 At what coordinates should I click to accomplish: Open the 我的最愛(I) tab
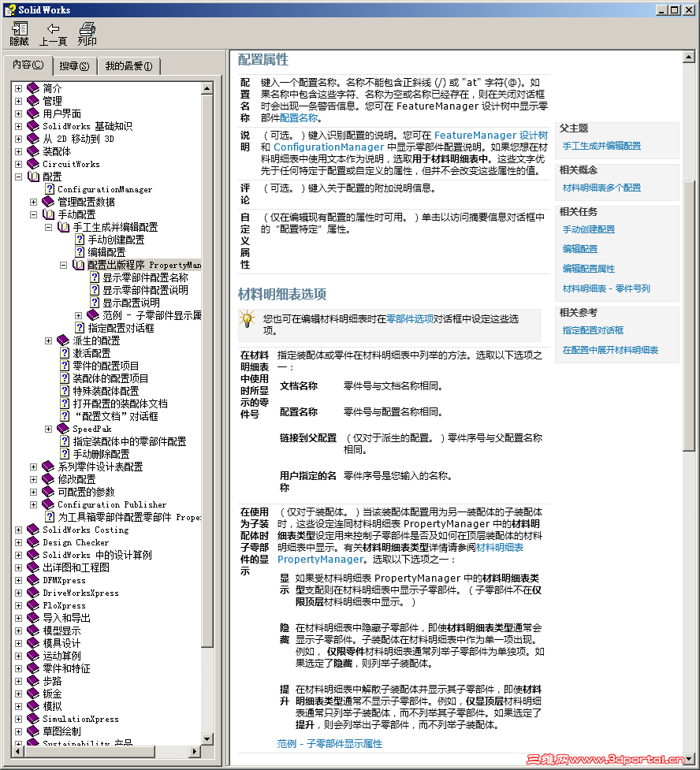point(128,65)
